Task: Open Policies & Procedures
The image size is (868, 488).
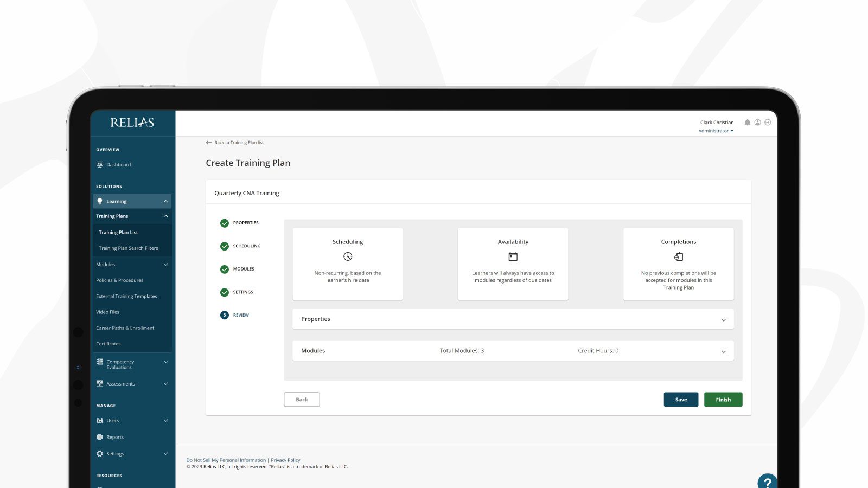Action: coord(120,280)
